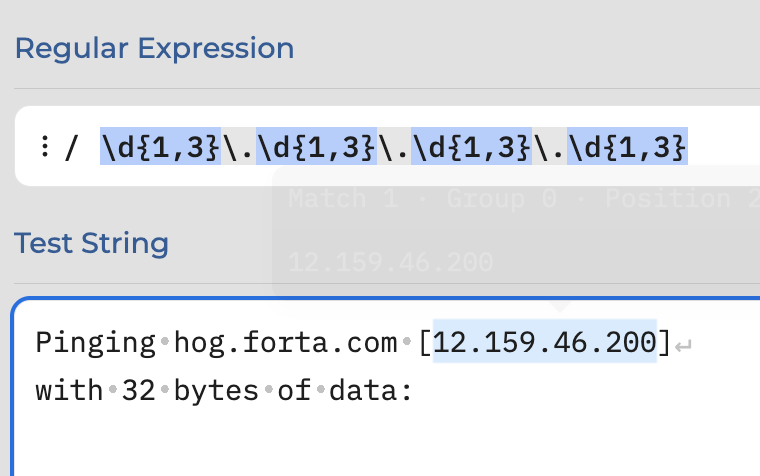760x476 pixels.
Task: Click hog.forta.com in the test string
Action: click(x=285, y=342)
